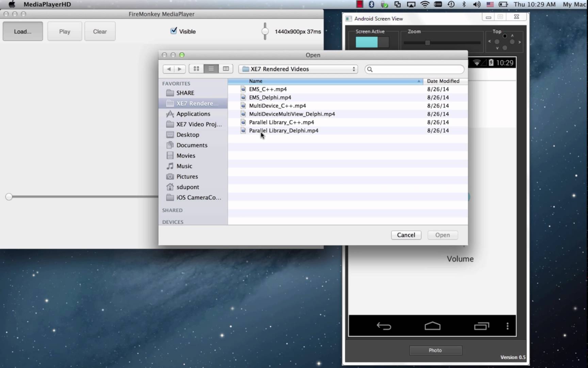Select the MultiDevice_C++.mp4 file

pyautogui.click(x=348, y=106)
